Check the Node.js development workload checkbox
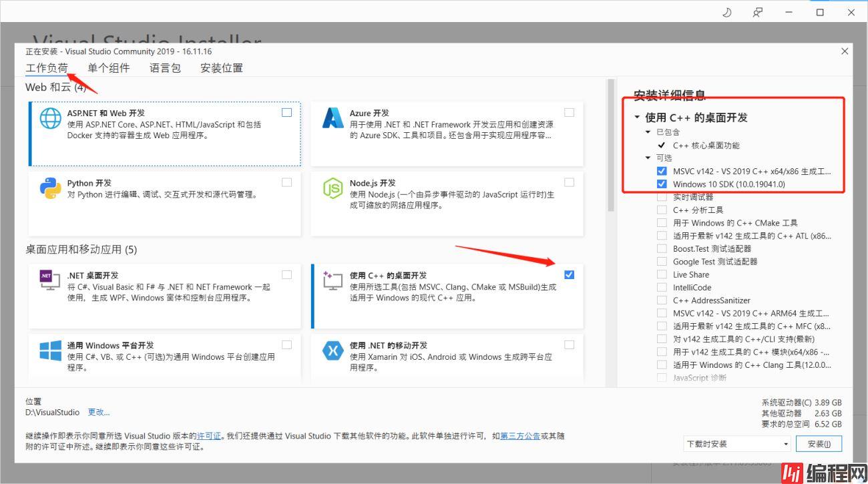This screenshot has height=484, width=868. (569, 182)
